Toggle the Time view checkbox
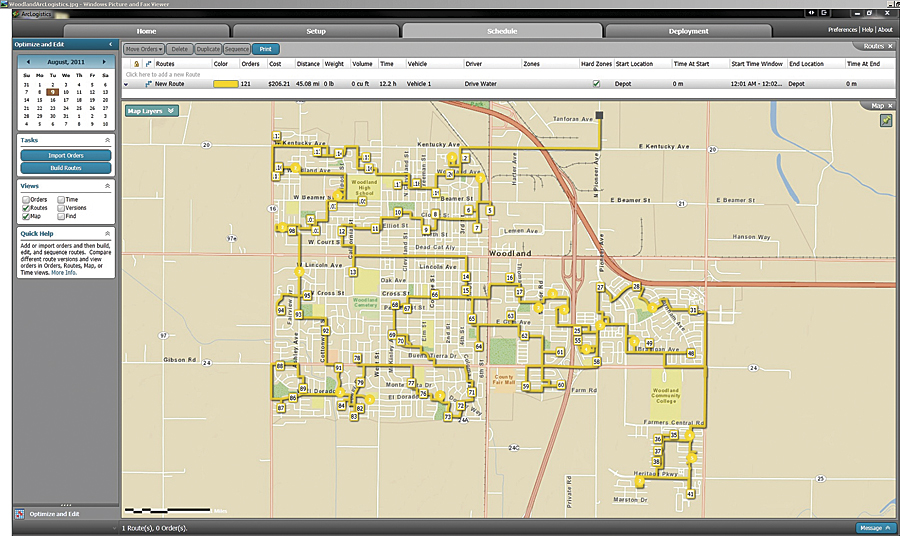The width and height of the screenshot is (900, 536). pyautogui.click(x=61, y=200)
